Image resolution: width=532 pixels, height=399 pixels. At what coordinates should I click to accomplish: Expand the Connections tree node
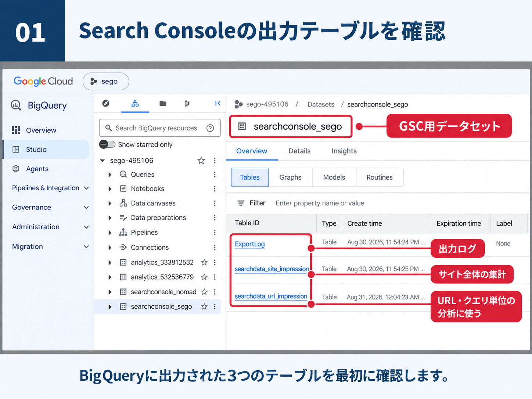[109, 248]
